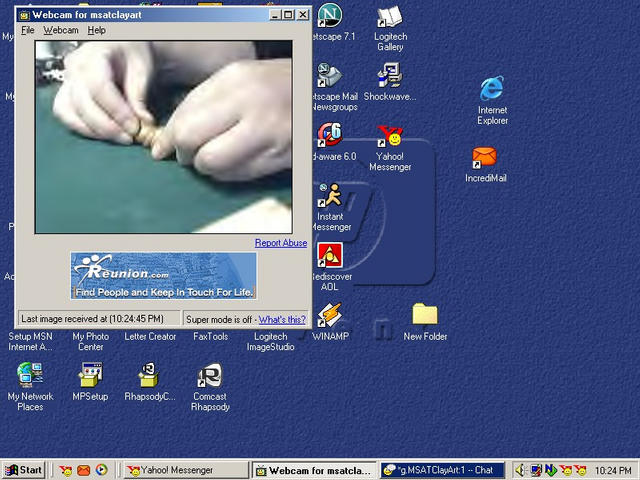Image resolution: width=640 pixels, height=480 pixels.
Task: Switch to g.MSATClayArt:1 Chat taskbar button
Action: (442, 470)
